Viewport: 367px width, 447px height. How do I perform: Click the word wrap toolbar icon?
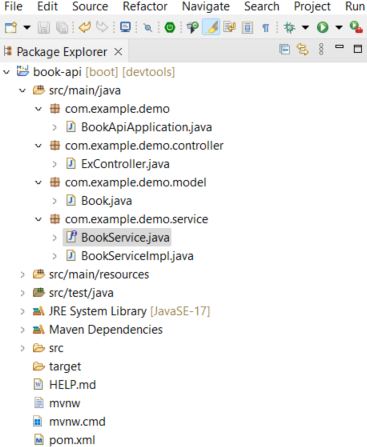pos(230,27)
